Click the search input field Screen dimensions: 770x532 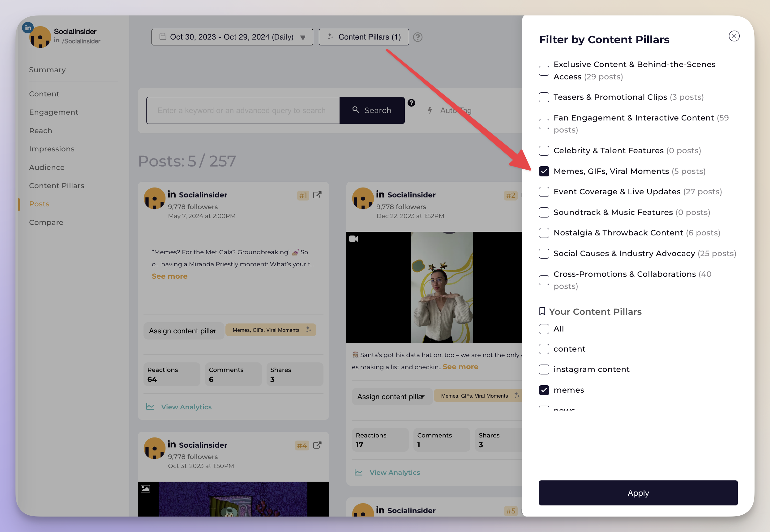(x=243, y=111)
